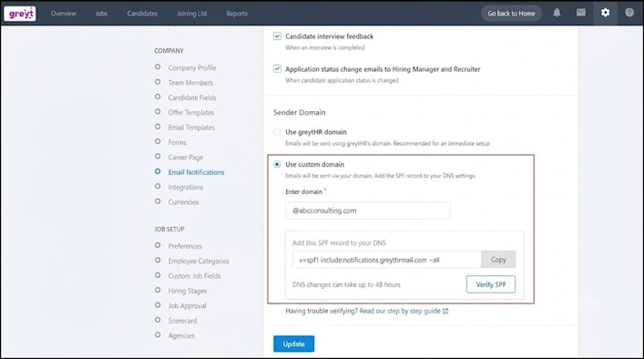Open Candidate Fields settings
This screenshot has width=644, height=359.
(192, 97)
